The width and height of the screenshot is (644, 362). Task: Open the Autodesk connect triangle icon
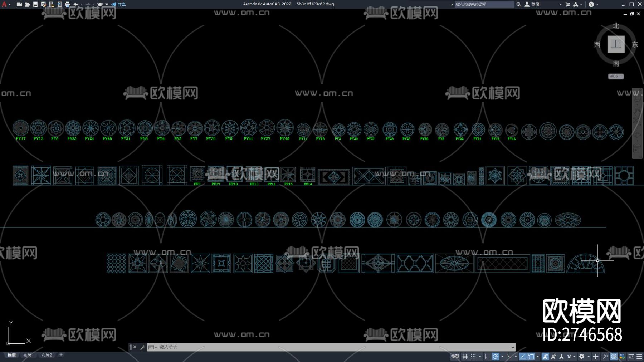[576, 4]
